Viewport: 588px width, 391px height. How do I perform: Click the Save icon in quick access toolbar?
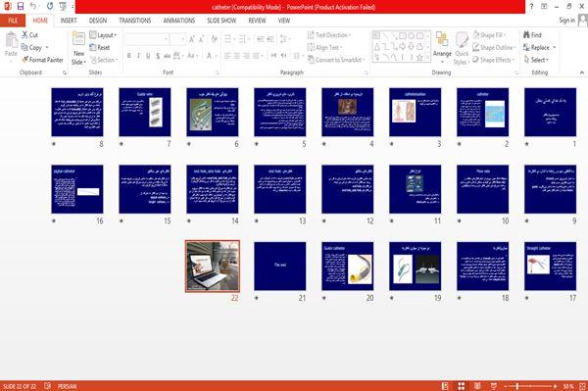point(21,6)
